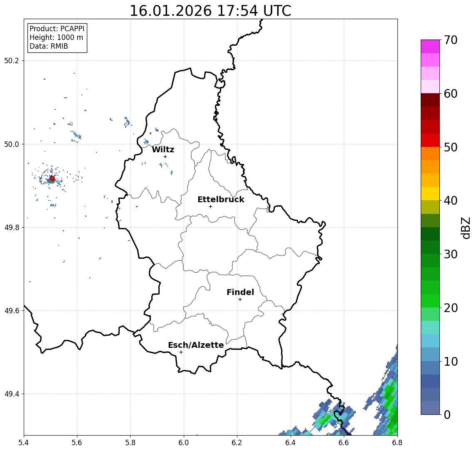Image resolution: width=476 pixels, height=451 pixels.
Task: Click the 30 tick on colorbar
Action: tap(451, 254)
